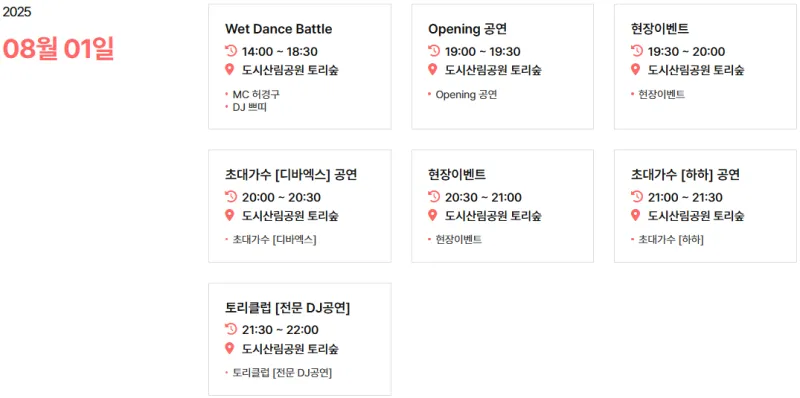Click the location pin in 토리클럽 card

click(230, 349)
